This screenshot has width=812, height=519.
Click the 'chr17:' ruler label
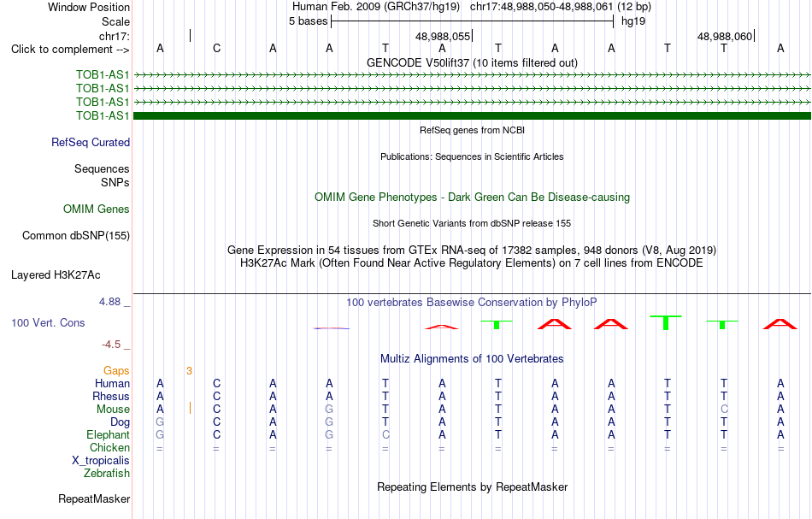[x=115, y=36]
